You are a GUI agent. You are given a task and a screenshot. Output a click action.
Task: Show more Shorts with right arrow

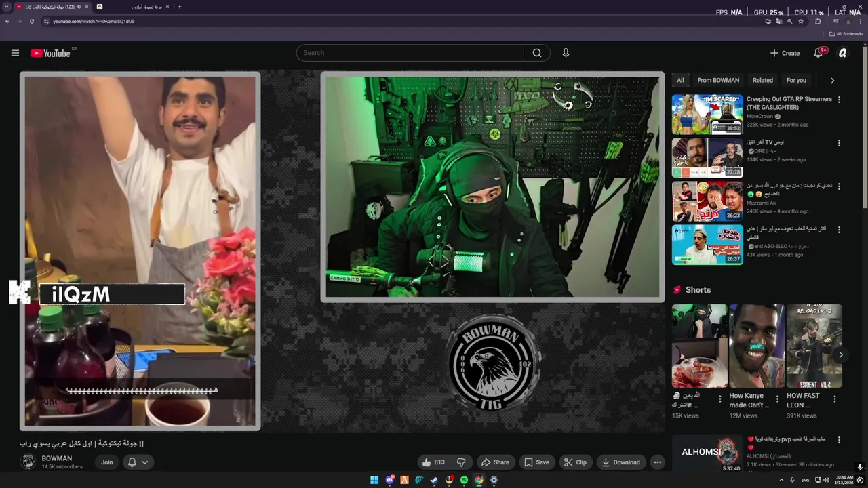coord(841,354)
